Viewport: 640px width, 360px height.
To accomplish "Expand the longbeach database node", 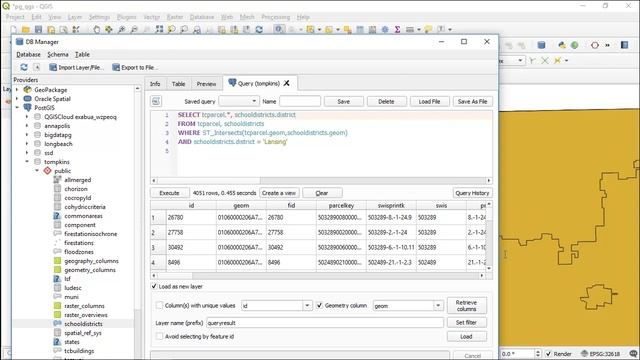I will click(27, 144).
